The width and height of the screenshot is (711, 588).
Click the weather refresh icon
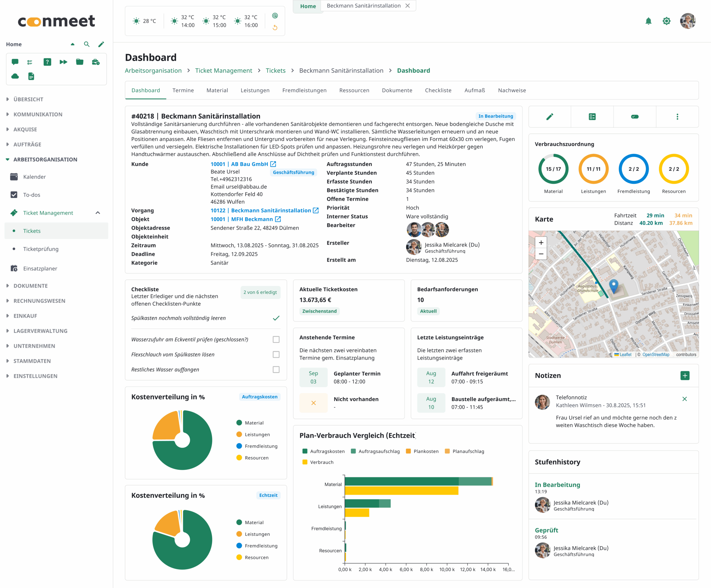pyautogui.click(x=275, y=27)
